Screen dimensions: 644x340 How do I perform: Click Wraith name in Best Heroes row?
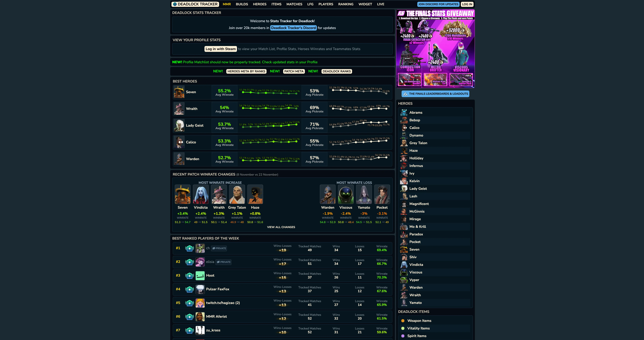[192, 109]
